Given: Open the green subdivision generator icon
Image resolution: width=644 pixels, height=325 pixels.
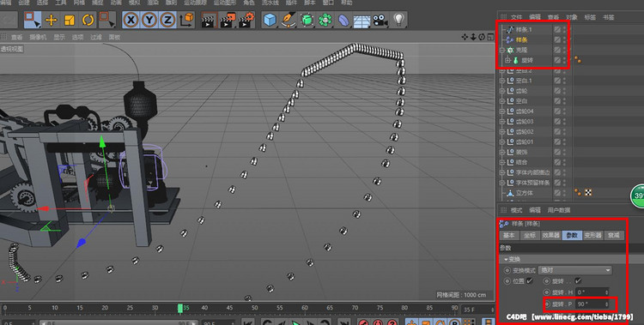Looking at the screenshot, I should coord(307,20).
